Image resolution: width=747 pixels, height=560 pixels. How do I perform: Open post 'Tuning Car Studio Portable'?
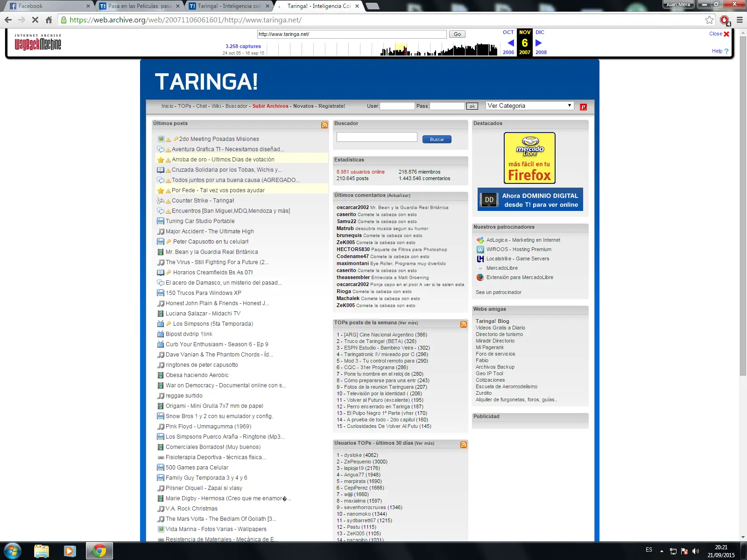click(x=200, y=221)
